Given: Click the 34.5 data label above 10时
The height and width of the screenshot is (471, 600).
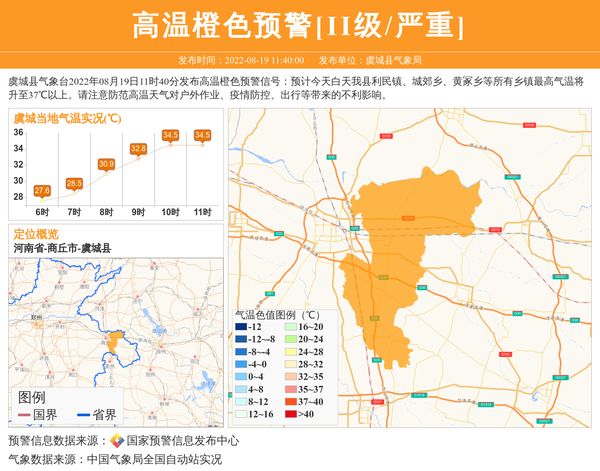Looking at the screenshot, I should (170, 135).
